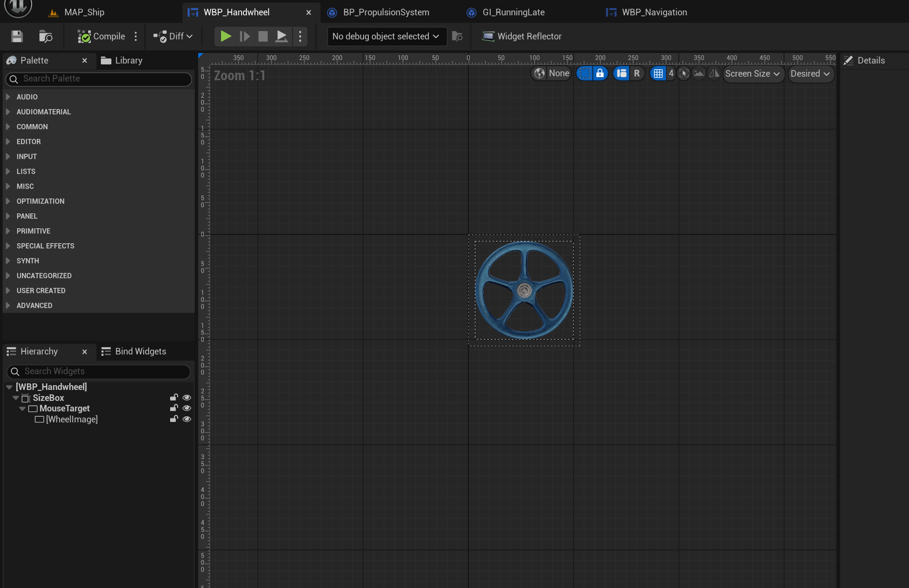Open localization preview None selector
Image resolution: width=909 pixels, height=588 pixels.
(552, 74)
